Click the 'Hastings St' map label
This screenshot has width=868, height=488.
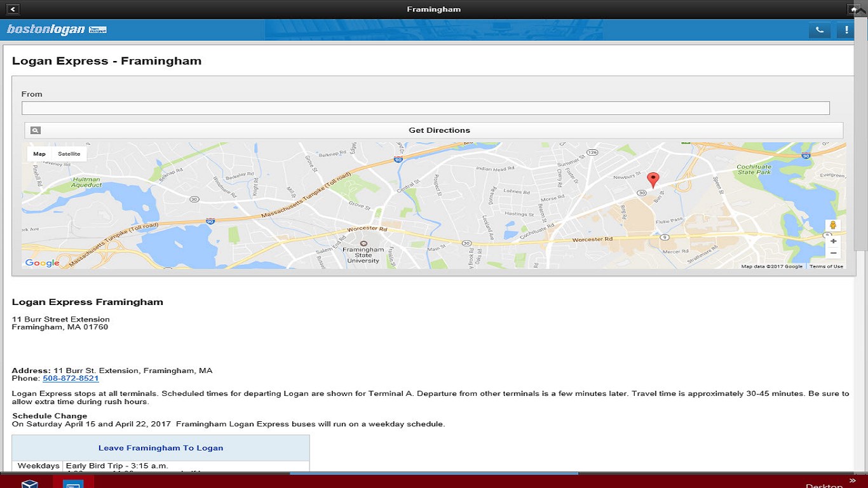pyautogui.click(x=518, y=215)
